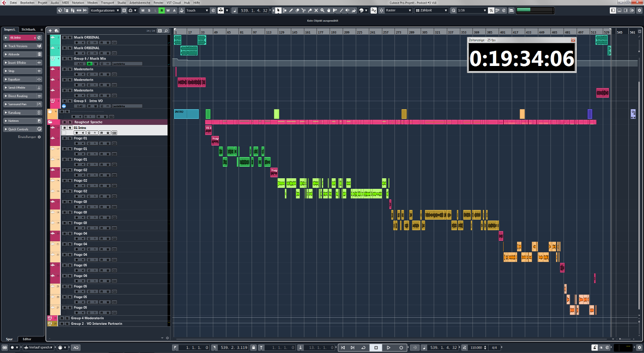Open the Transport menu

tap(106, 3)
